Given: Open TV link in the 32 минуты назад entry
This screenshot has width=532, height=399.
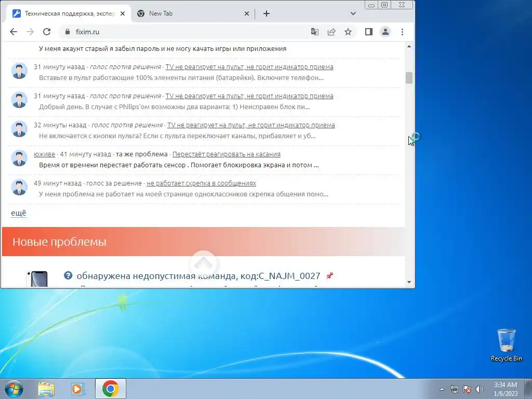Looking at the screenshot, I should pyautogui.click(x=251, y=125).
